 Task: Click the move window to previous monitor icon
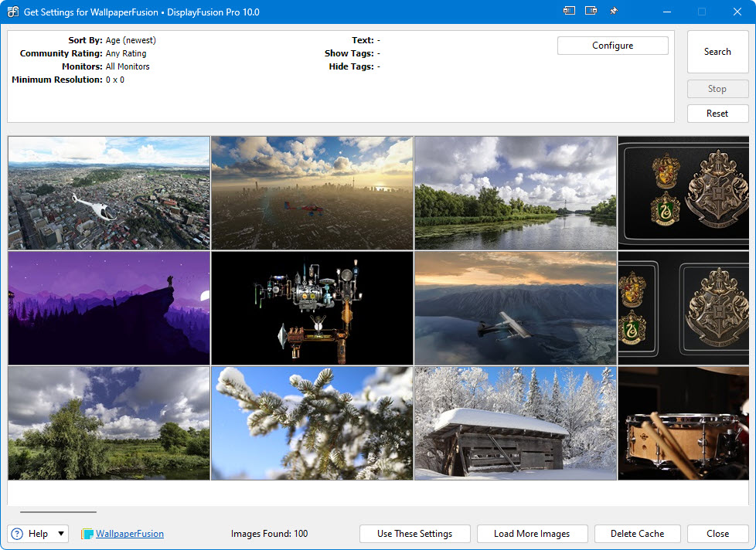570,12
